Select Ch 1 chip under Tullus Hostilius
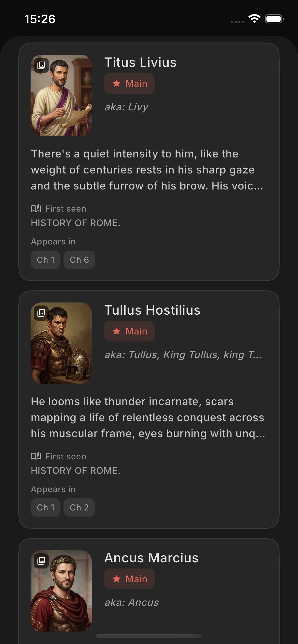 [x=46, y=507]
